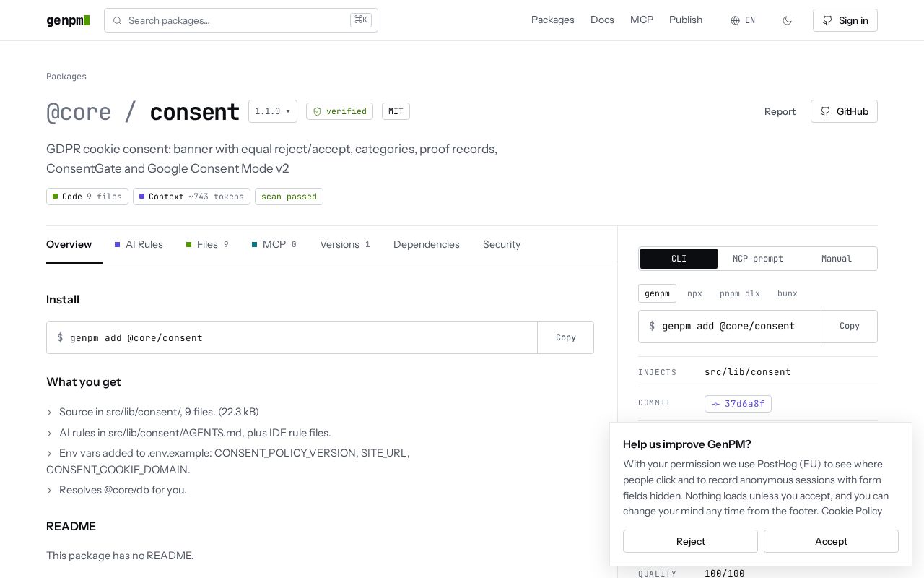Choose the genpm package manager option
Image resolution: width=924 pixels, height=578 pixels.
pos(657,293)
